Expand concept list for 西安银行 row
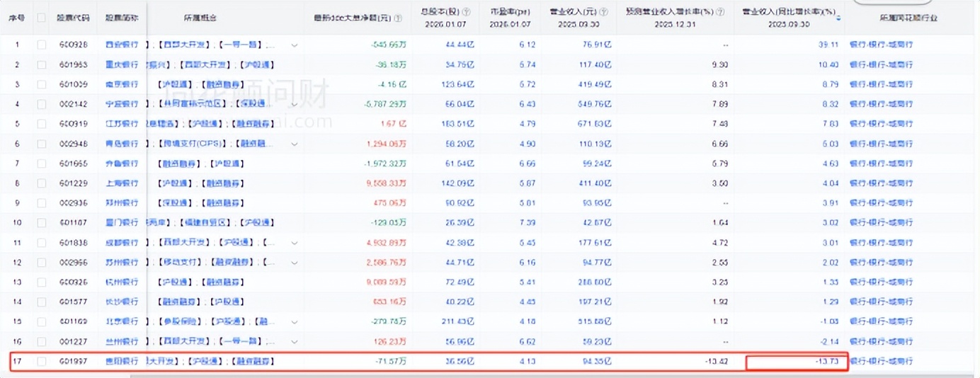The height and width of the screenshot is (378, 980). [294, 45]
